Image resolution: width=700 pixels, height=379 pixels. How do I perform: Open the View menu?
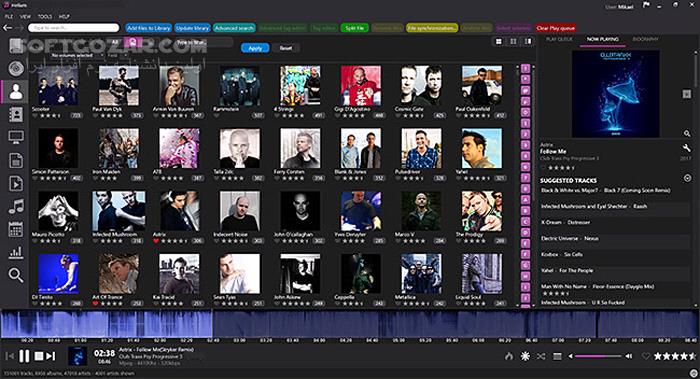click(x=25, y=17)
